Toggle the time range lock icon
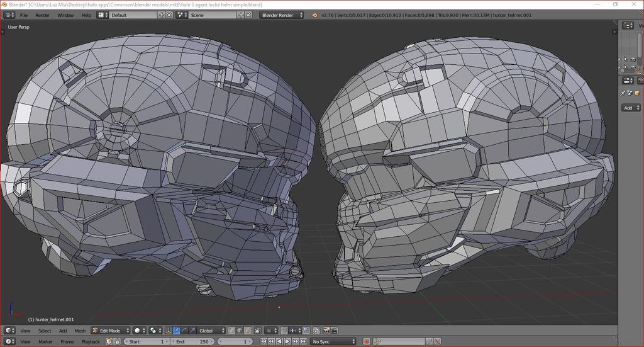The height and width of the screenshot is (347, 644). 117,342
